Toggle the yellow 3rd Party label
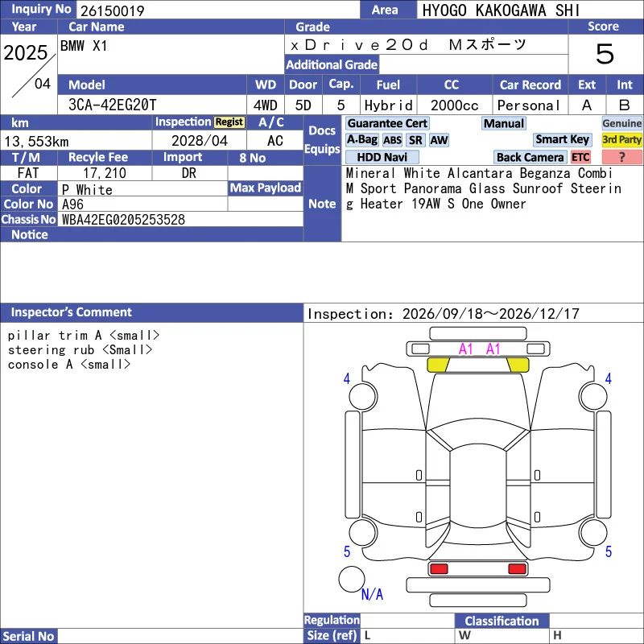 pos(621,140)
